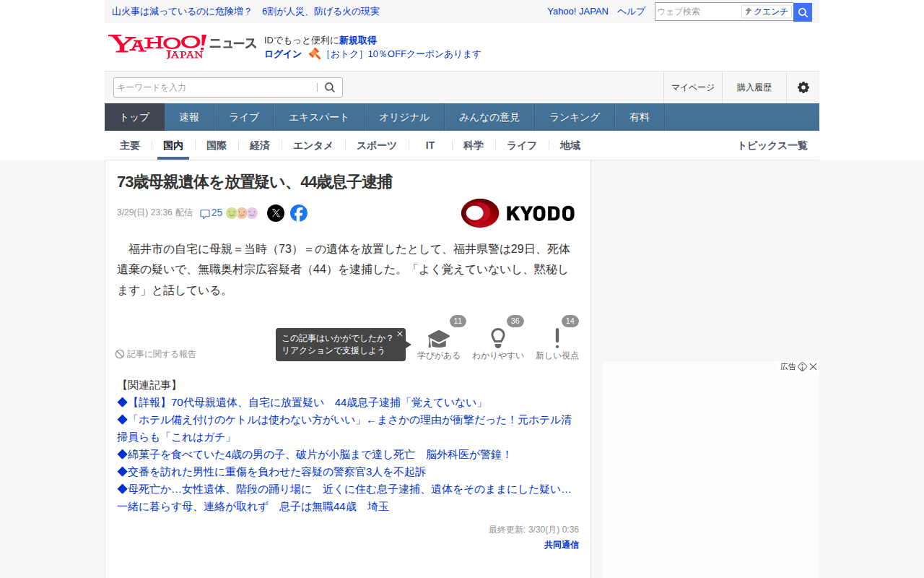Close the reaction prompt tooltip
This screenshot has width=924, height=578.
point(400,334)
